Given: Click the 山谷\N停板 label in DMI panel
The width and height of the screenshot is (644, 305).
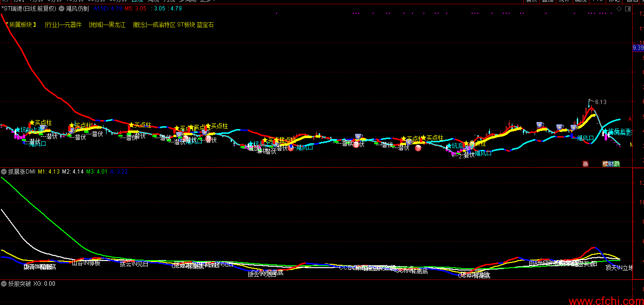Looking at the screenshot, I should (86, 263).
